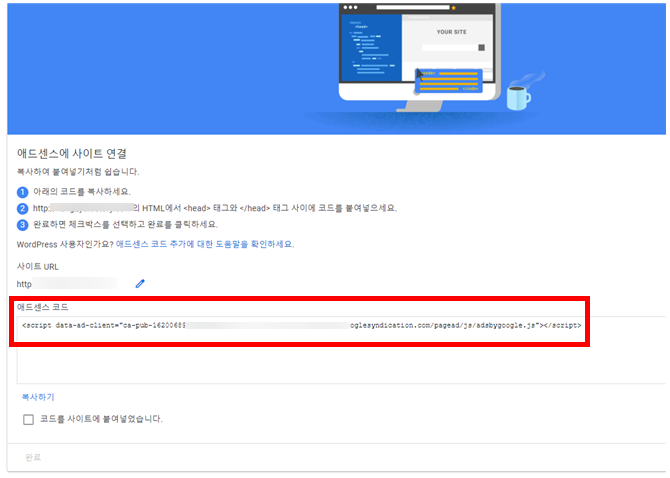Click the site URL value starting with http
The height and width of the screenshot is (478, 670).
[x=67, y=284]
